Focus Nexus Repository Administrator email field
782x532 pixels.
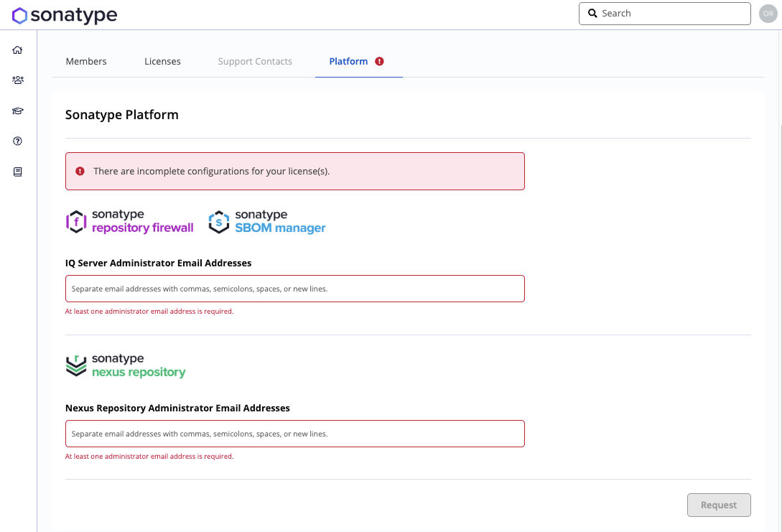(x=294, y=434)
